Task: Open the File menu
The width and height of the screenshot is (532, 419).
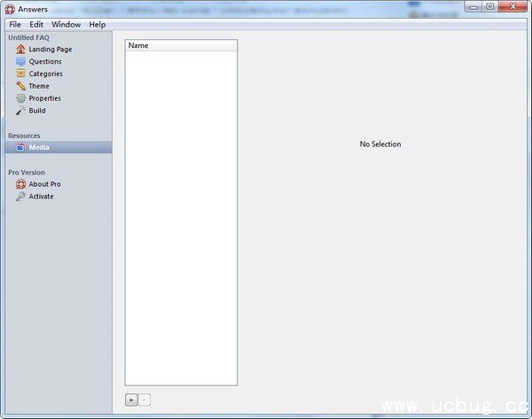Action: [x=15, y=25]
